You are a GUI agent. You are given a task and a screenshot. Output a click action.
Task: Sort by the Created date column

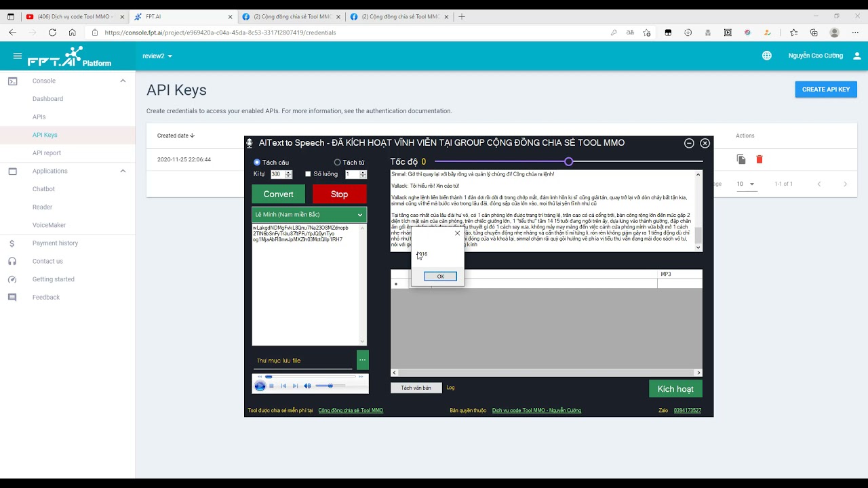point(176,136)
